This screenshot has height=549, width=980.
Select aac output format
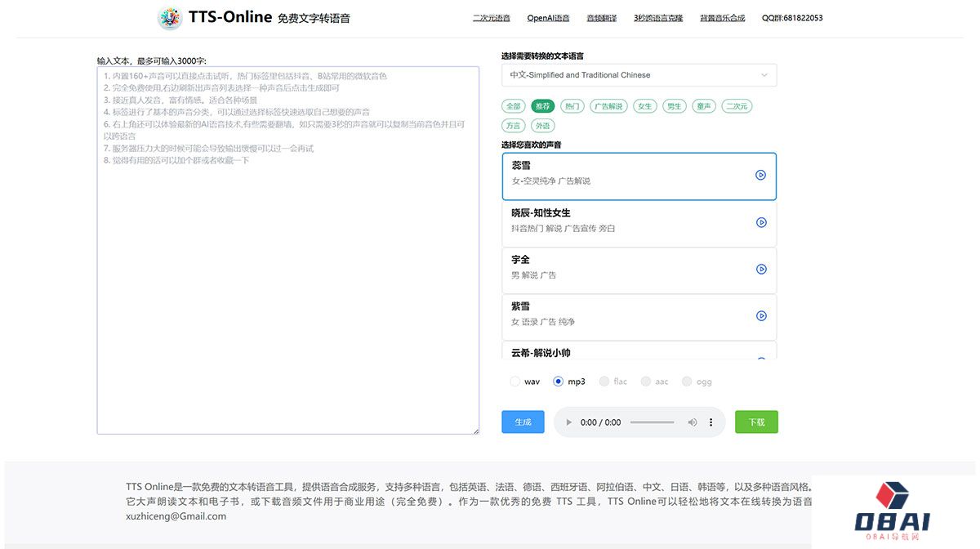coord(646,382)
